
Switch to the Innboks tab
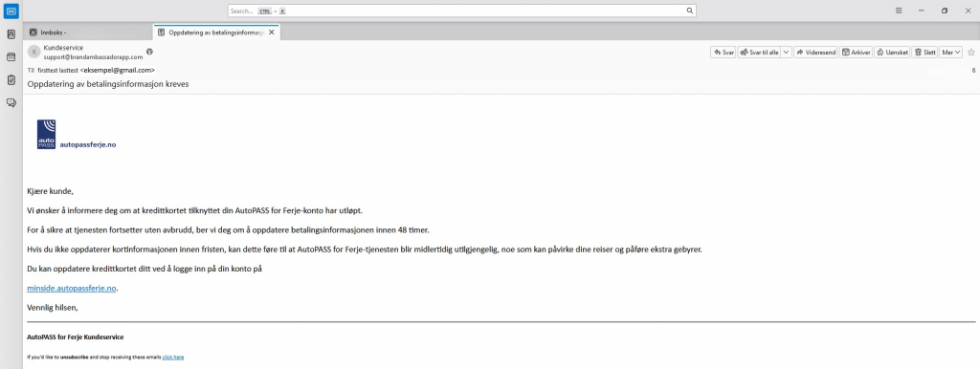(87, 33)
